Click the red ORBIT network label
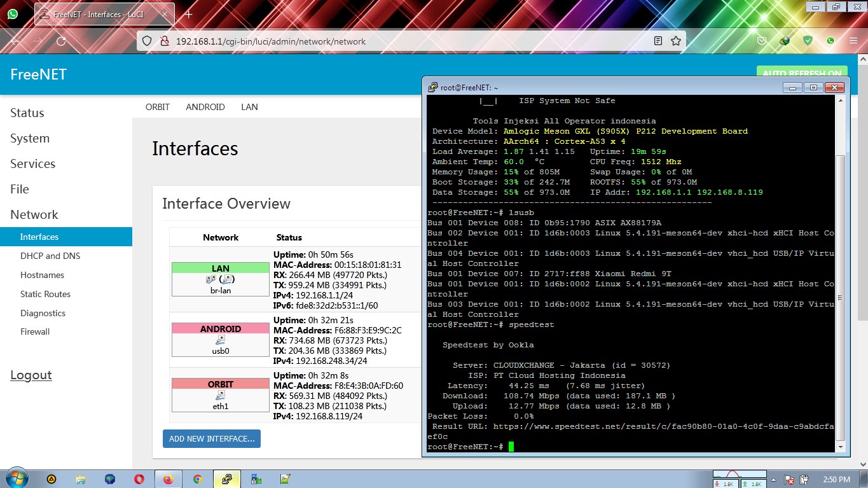Viewport: 868px width, 488px height. click(221, 384)
